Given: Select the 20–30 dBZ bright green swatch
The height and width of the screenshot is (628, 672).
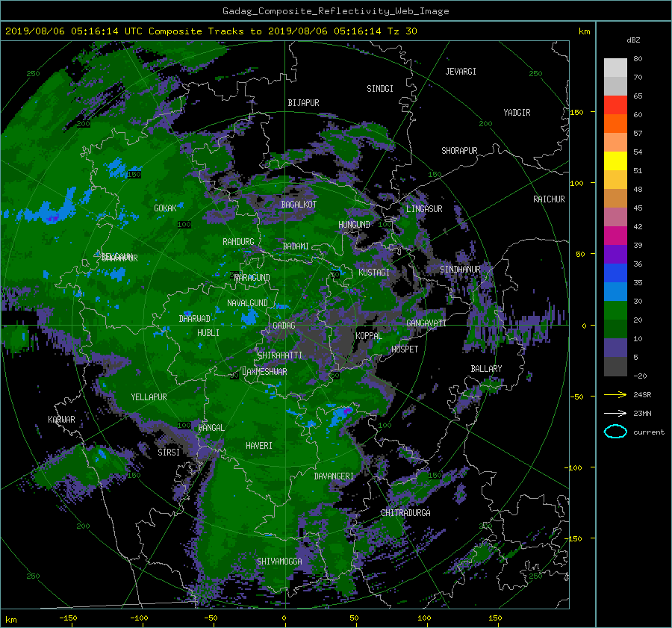Looking at the screenshot, I should tap(615, 310).
